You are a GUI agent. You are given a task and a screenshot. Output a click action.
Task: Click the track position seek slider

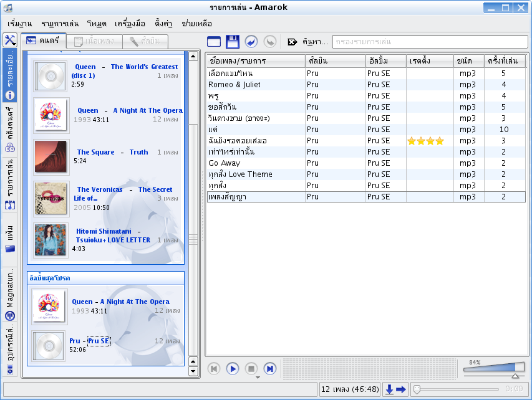[457, 389]
